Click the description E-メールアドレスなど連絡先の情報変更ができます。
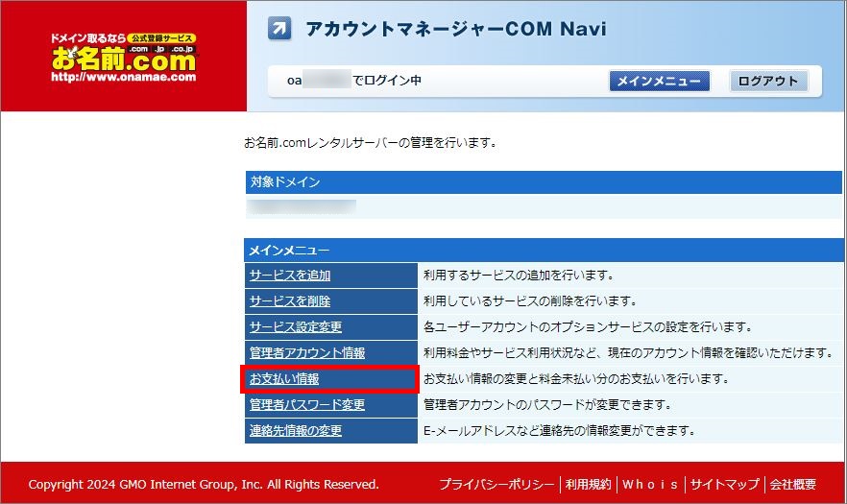Screen dimensions: 847x504 pyautogui.click(x=559, y=431)
